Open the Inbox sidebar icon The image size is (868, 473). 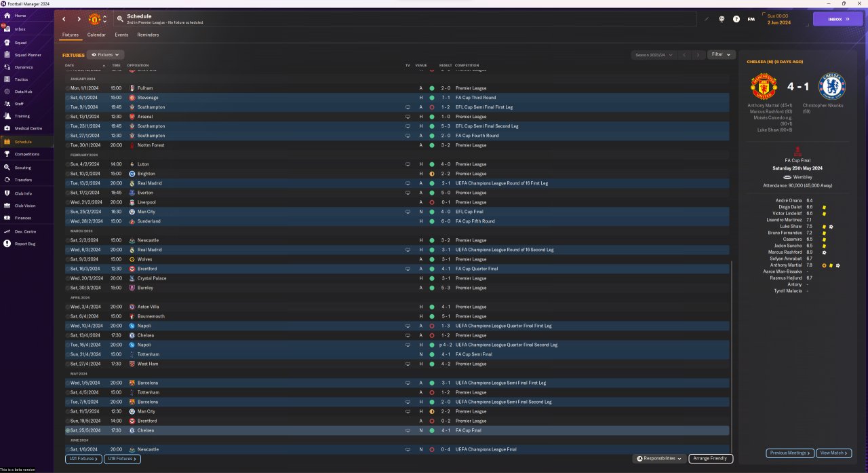(6, 29)
